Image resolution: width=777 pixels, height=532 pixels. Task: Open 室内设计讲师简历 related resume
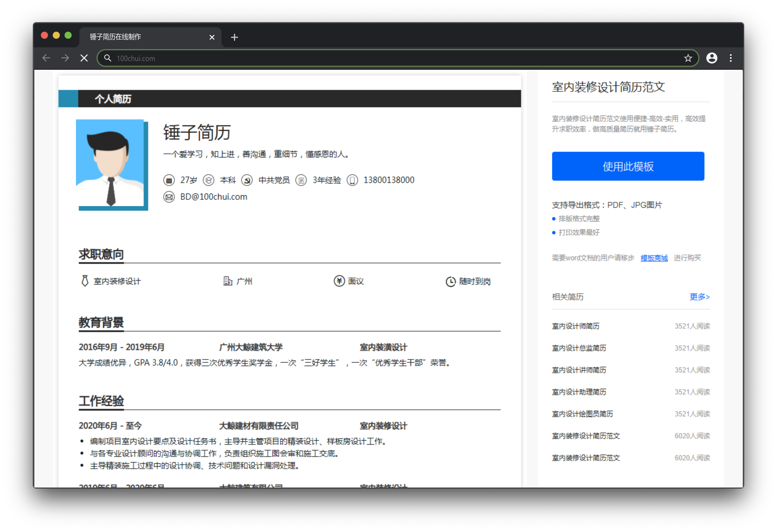pos(579,370)
